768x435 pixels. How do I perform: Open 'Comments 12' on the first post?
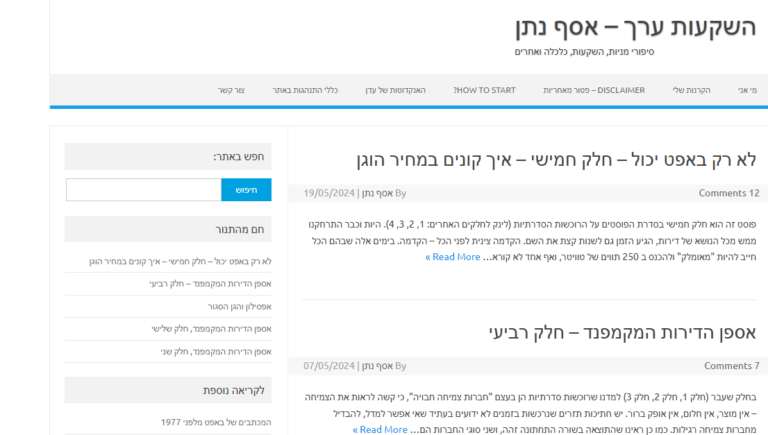[728, 193]
